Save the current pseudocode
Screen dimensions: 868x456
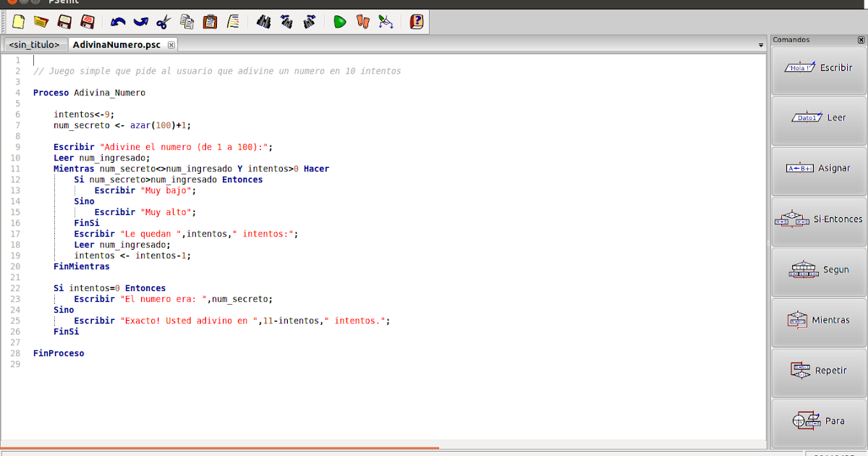[64, 22]
